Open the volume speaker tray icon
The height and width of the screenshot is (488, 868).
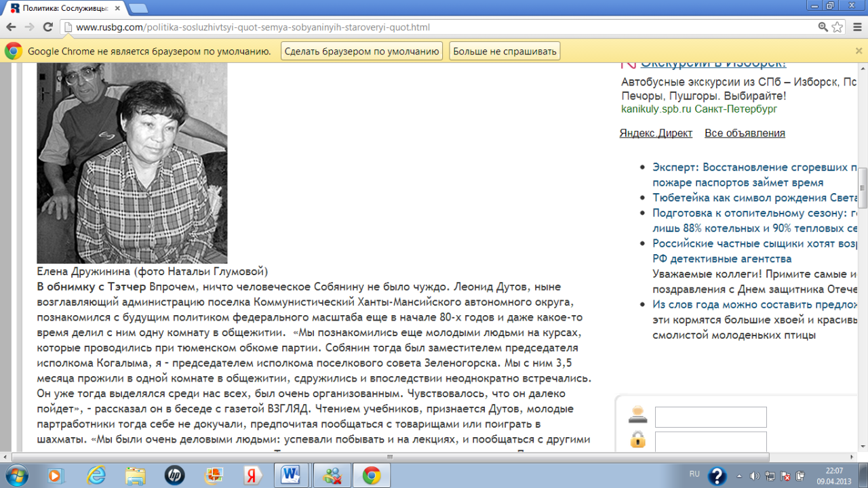coord(755,476)
